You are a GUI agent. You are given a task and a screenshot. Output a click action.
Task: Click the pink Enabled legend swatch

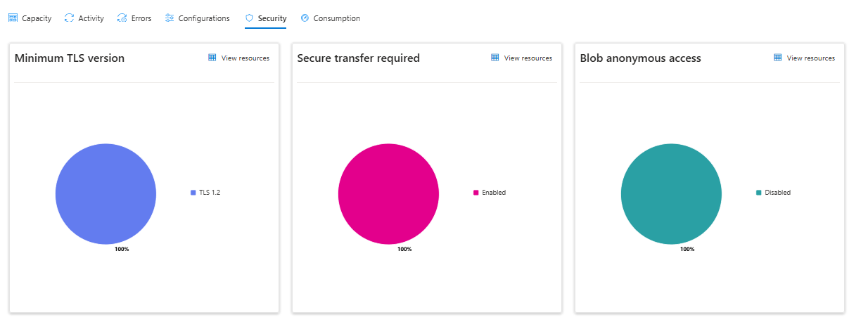tap(476, 193)
